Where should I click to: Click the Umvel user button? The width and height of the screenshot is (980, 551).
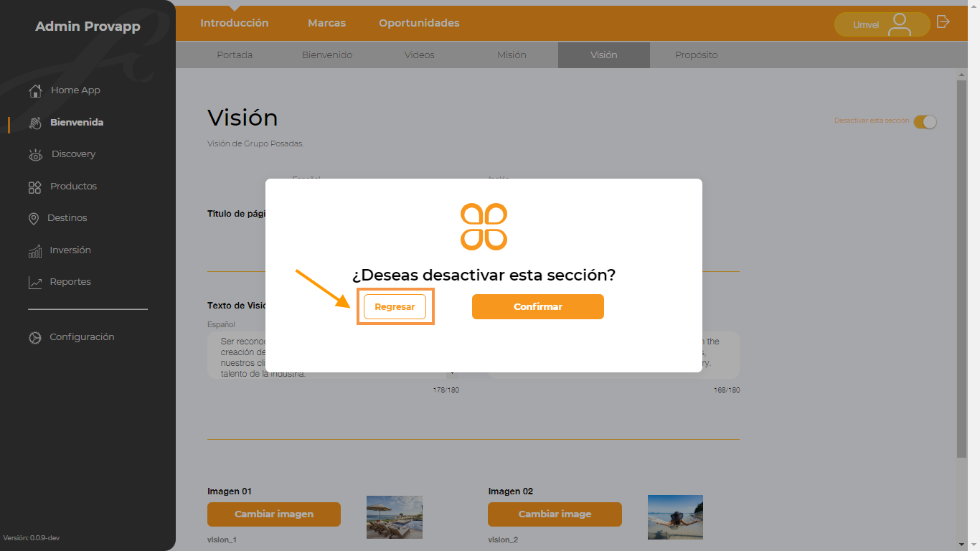coord(882,24)
